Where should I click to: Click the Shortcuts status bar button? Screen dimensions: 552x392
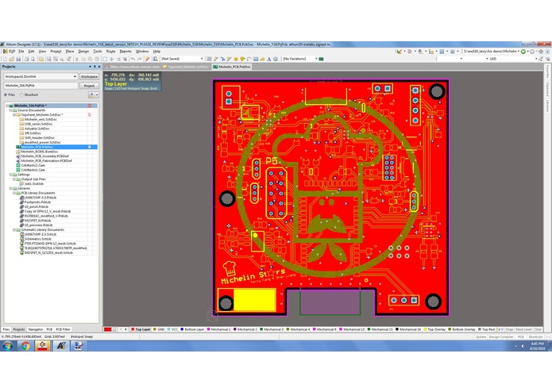click(535, 336)
